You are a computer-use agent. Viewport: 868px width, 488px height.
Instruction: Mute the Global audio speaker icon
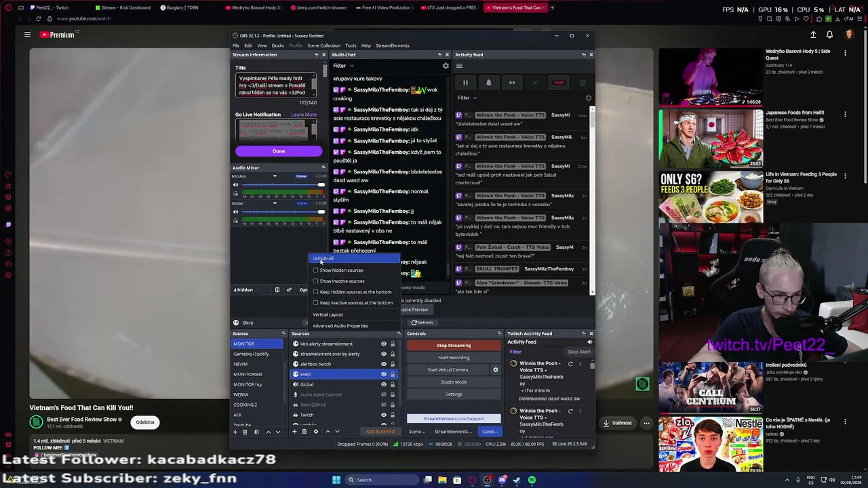point(236,211)
